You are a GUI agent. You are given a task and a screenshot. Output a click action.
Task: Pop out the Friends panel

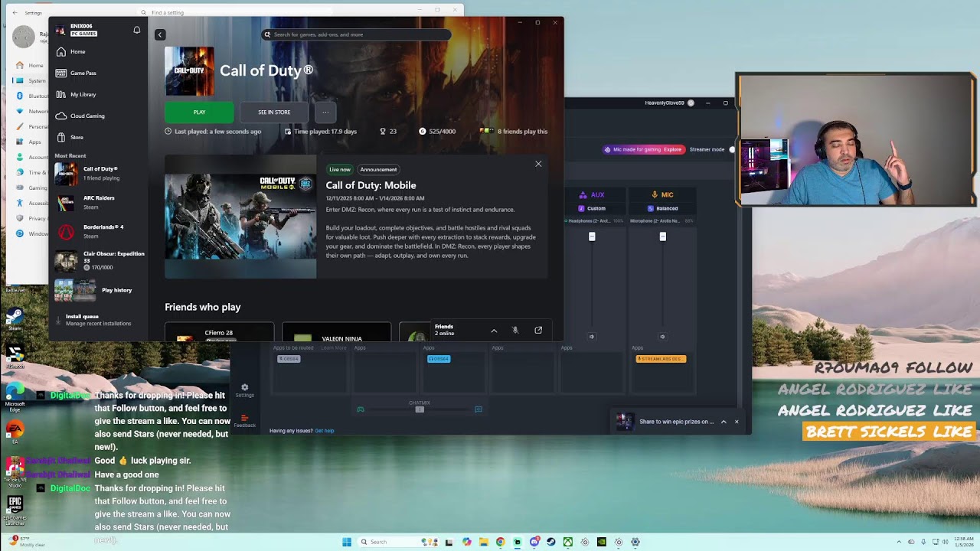coord(538,330)
